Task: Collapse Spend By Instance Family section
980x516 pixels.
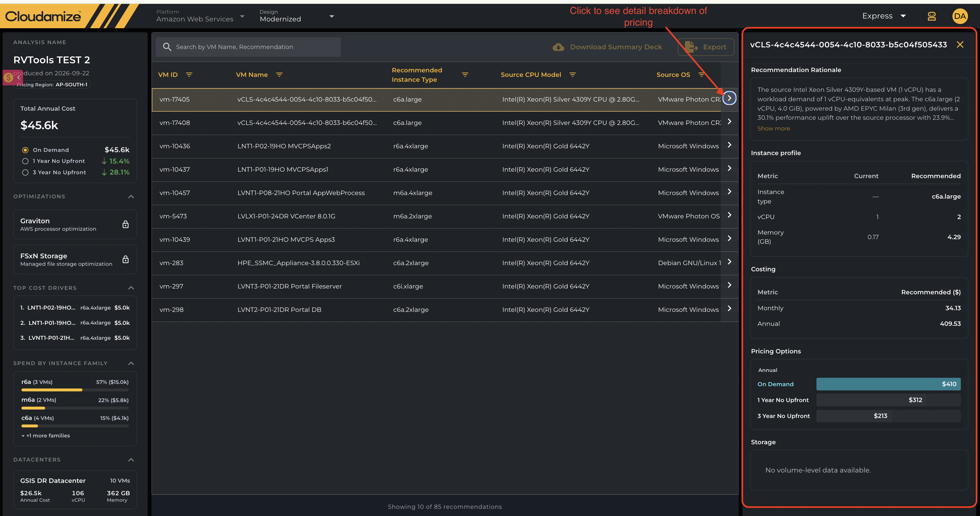Action: click(x=131, y=363)
